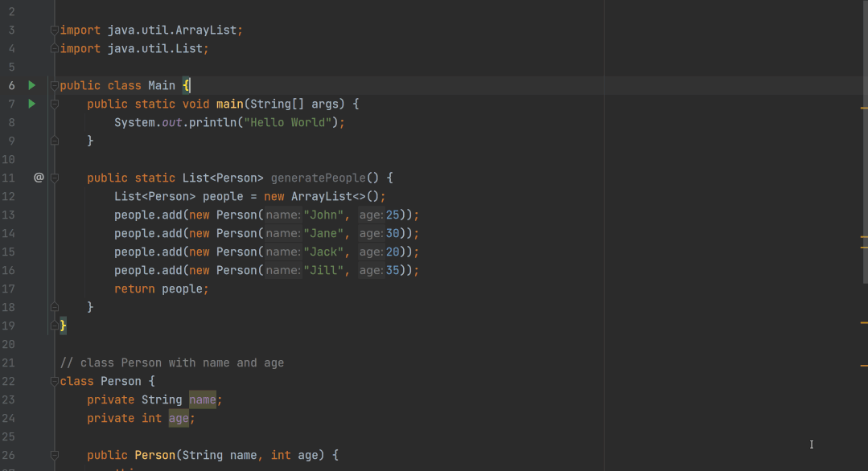Click the generatePeople method name
The height and width of the screenshot is (471, 868).
click(x=318, y=178)
